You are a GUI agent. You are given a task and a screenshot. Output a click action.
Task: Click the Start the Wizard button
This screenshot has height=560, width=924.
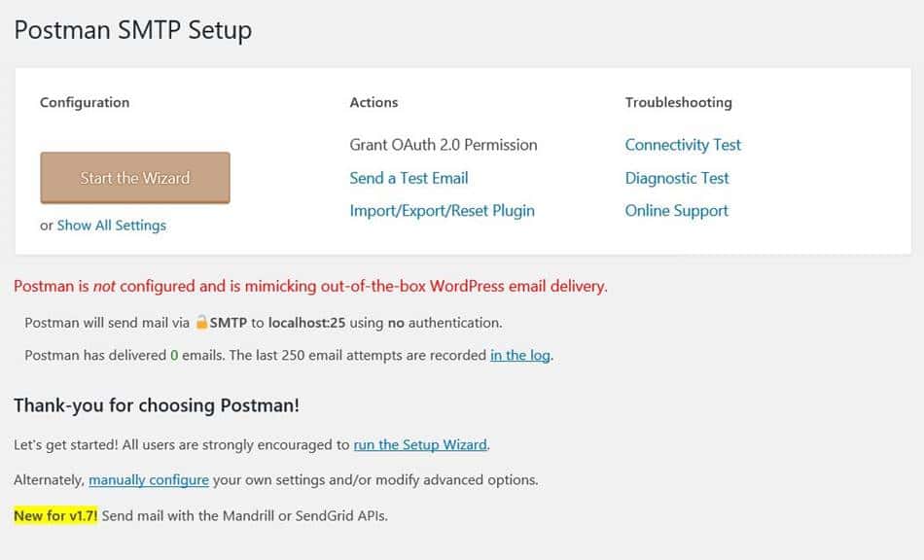coord(135,178)
